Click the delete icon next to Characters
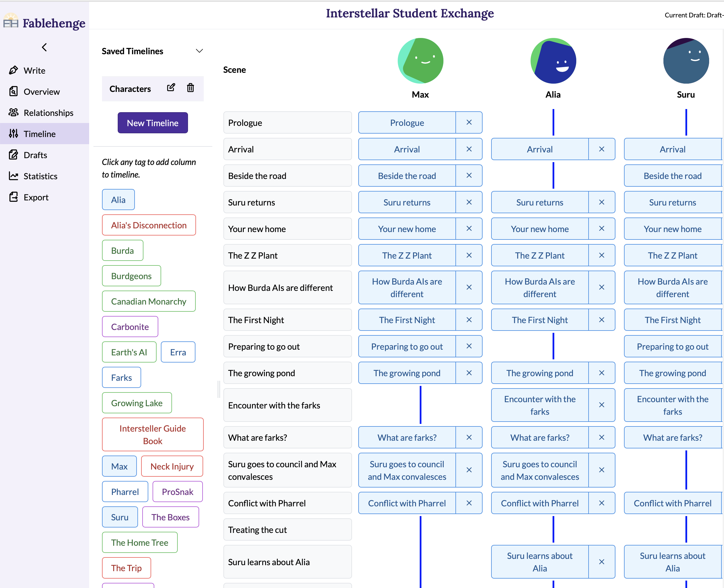 [x=190, y=88]
